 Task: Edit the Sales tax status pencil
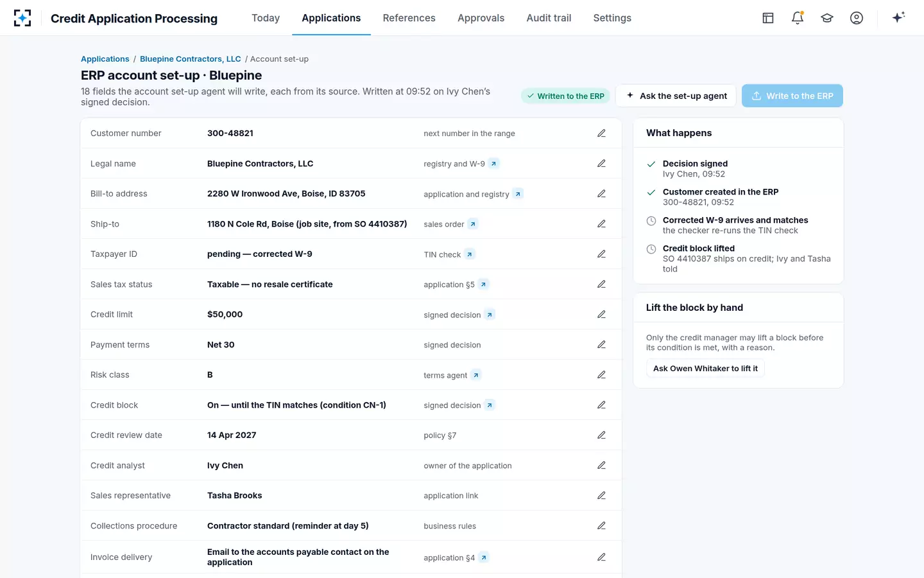pyautogui.click(x=601, y=284)
